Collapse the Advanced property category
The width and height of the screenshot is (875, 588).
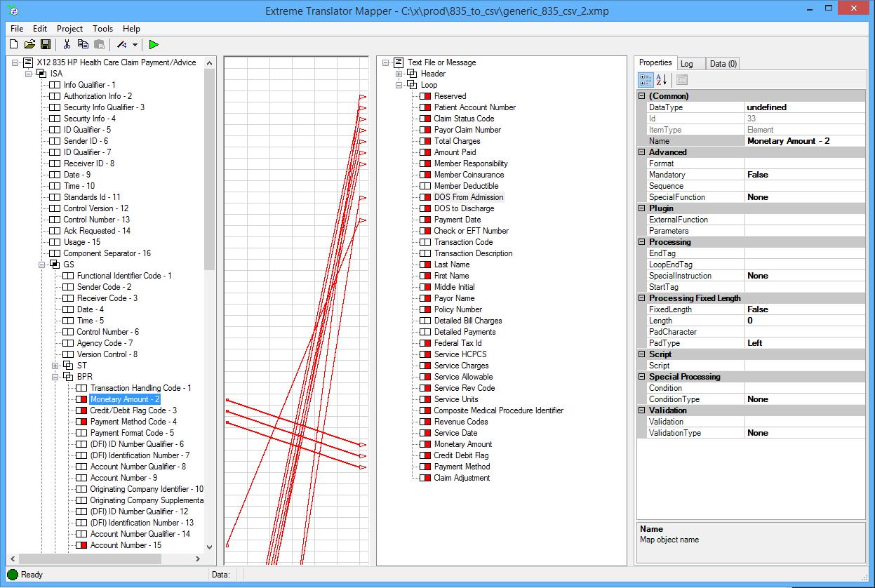642,152
